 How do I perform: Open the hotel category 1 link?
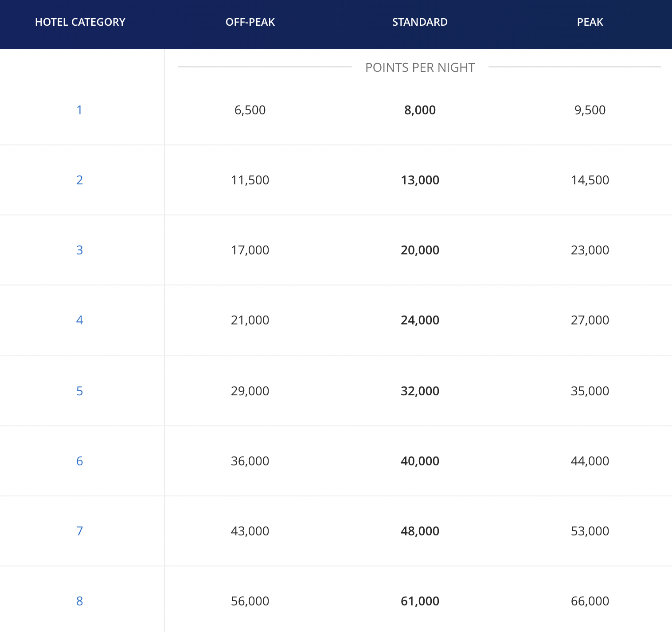coord(79,110)
